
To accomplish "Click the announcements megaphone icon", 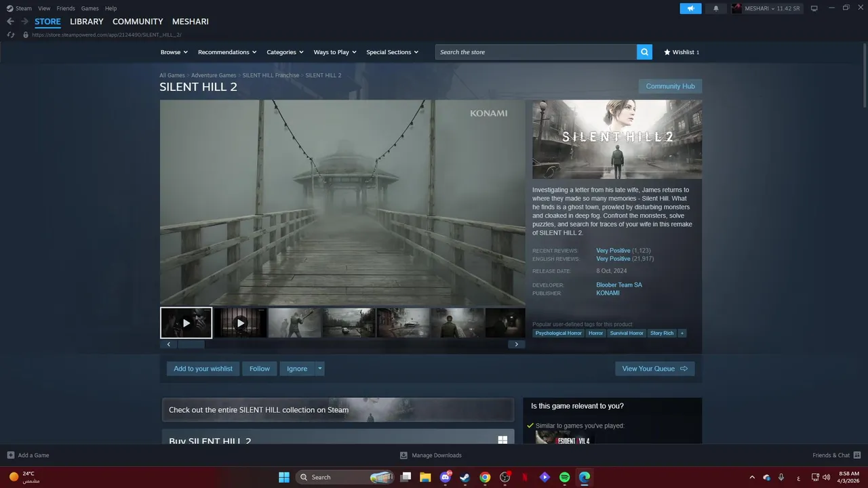I will pos(690,8).
